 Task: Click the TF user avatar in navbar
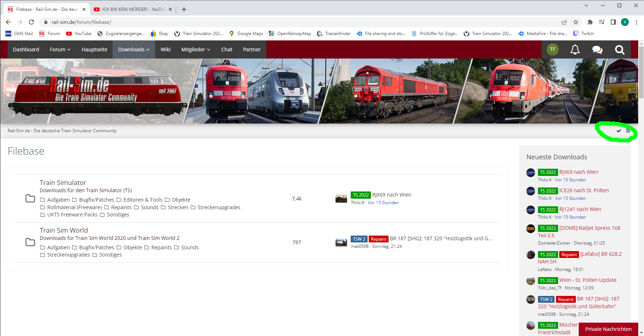click(x=553, y=49)
